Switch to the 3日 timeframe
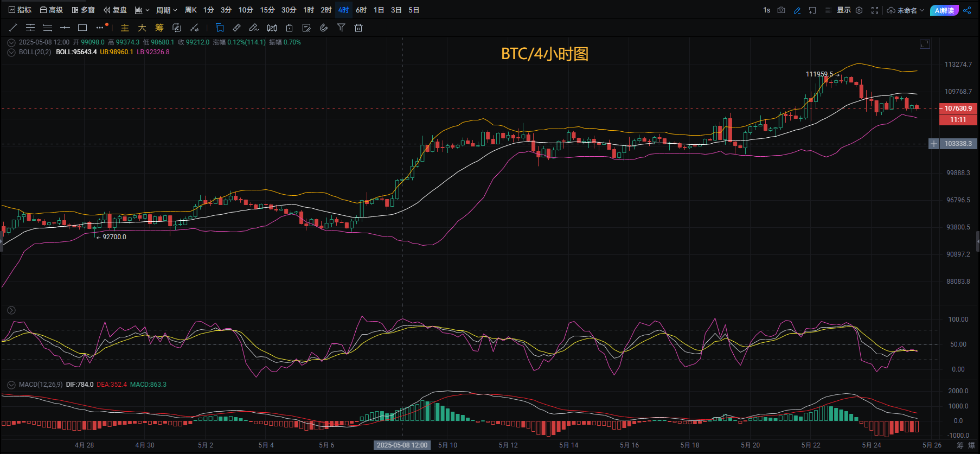This screenshot has width=980, height=454. (396, 10)
